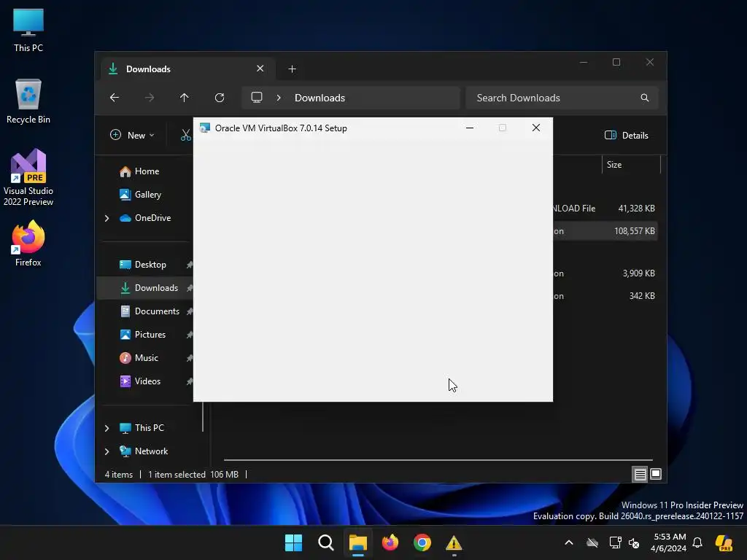Open Videos quick access folder
Viewport: 747px width, 560px height.
[x=140, y=381]
